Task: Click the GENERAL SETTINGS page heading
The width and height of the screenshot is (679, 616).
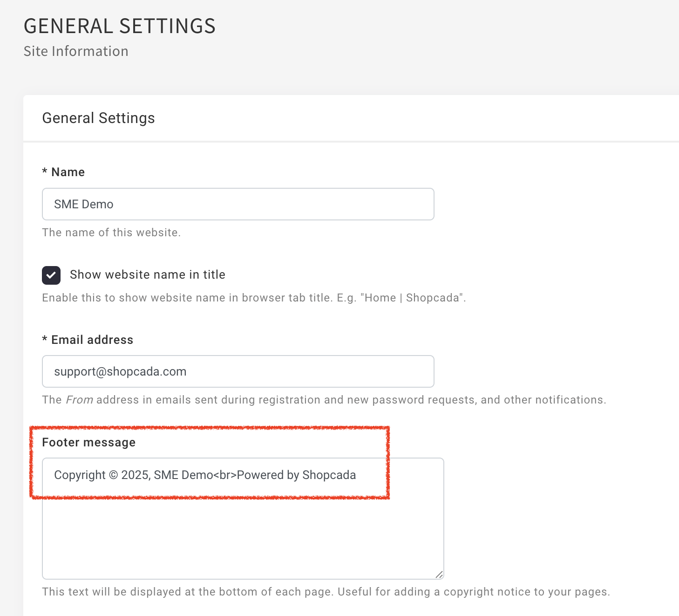Action: [x=120, y=26]
